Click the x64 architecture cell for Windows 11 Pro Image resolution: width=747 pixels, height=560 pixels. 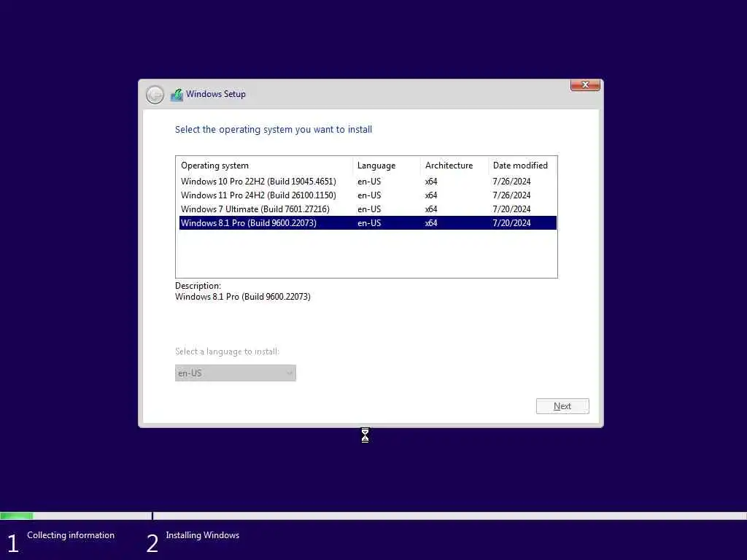pyautogui.click(x=431, y=195)
